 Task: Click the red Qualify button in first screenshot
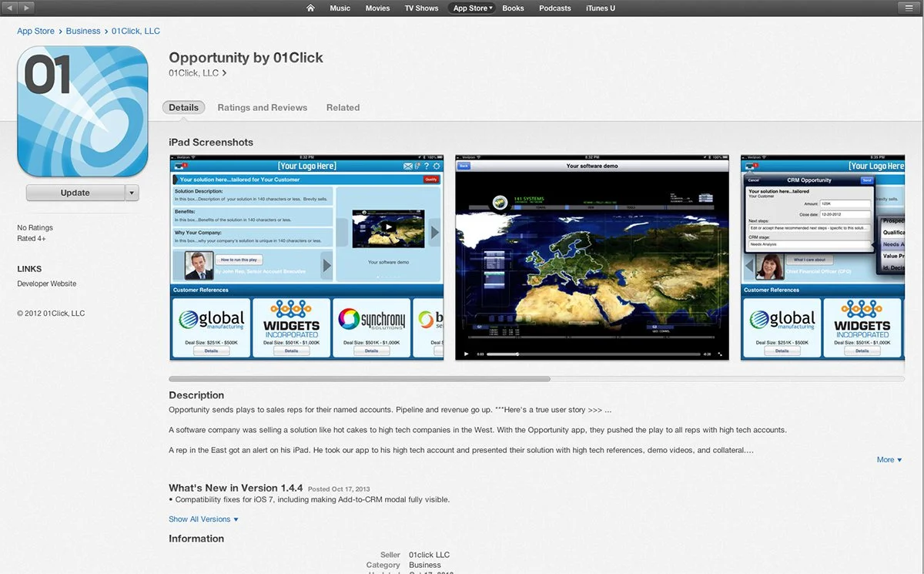[431, 180]
